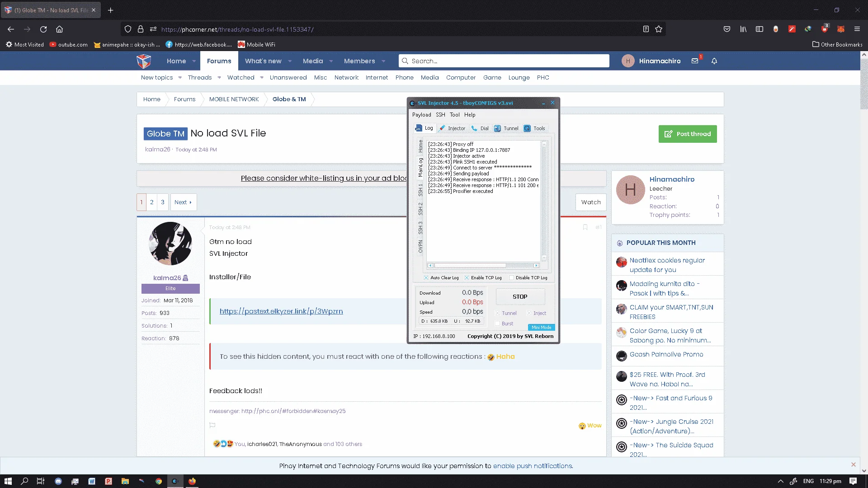The height and width of the screenshot is (488, 868).
Task: Open Windows notification center
Action: pos(853,481)
